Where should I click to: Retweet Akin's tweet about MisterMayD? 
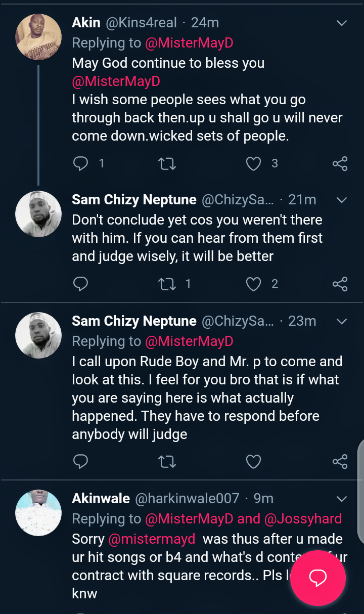[167, 163]
